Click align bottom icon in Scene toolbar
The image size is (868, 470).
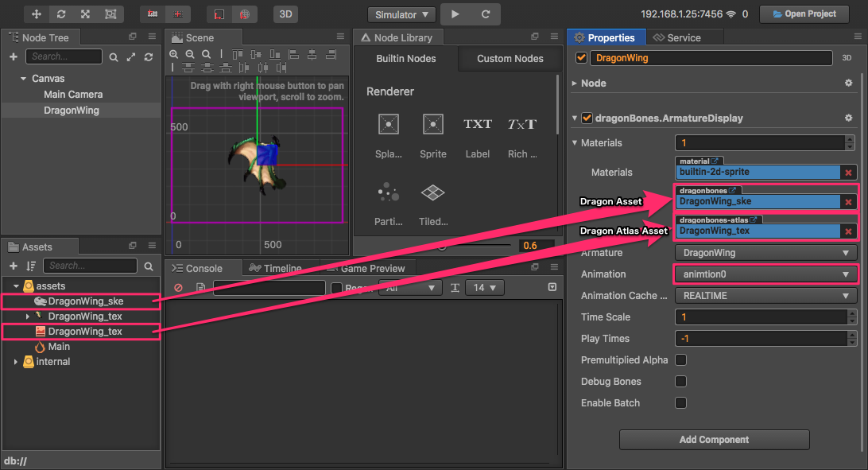[275, 54]
